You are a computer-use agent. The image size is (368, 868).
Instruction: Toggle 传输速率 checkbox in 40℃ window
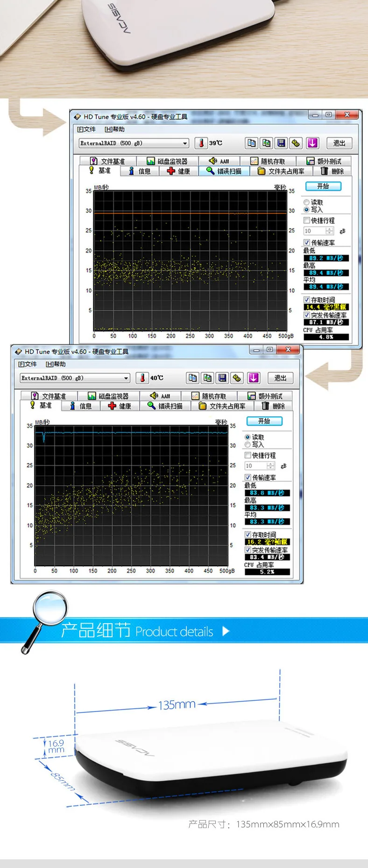click(x=248, y=477)
